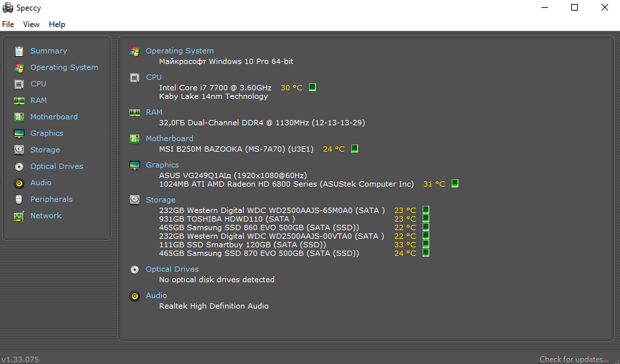620x364 pixels.
Task: Click the Kaby Lake 14nm Technology text
Action: coord(213,96)
